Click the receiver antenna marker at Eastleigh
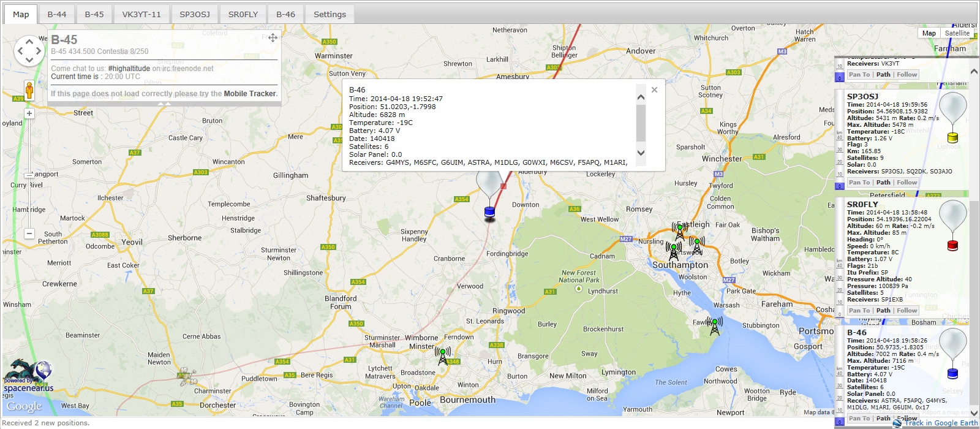This screenshot has width=980, height=429. [680, 231]
